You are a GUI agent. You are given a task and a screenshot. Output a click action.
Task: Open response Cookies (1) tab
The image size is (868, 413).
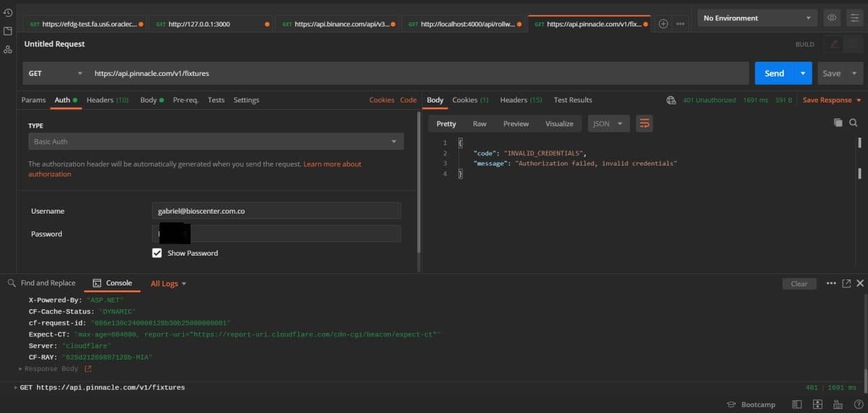click(x=470, y=100)
